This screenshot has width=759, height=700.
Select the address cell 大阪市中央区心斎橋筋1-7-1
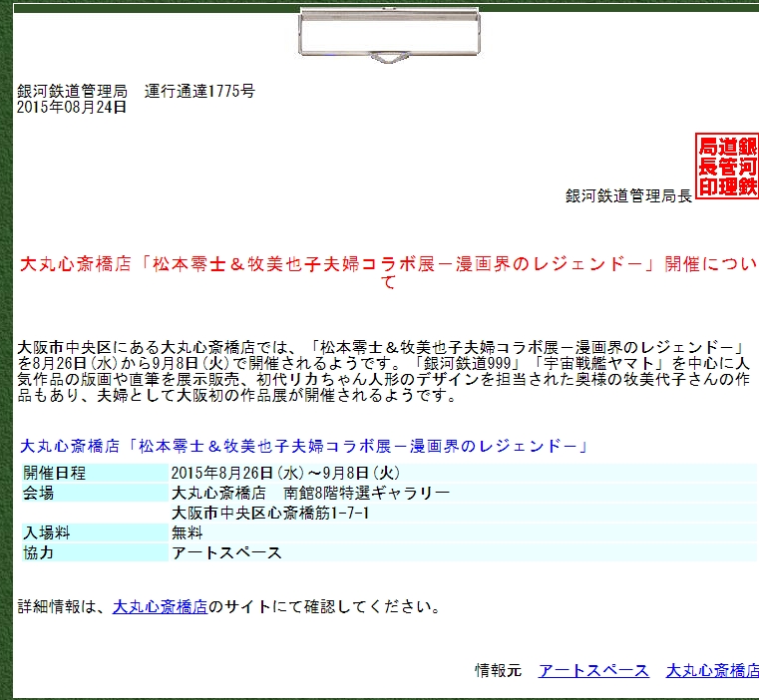coord(463,513)
